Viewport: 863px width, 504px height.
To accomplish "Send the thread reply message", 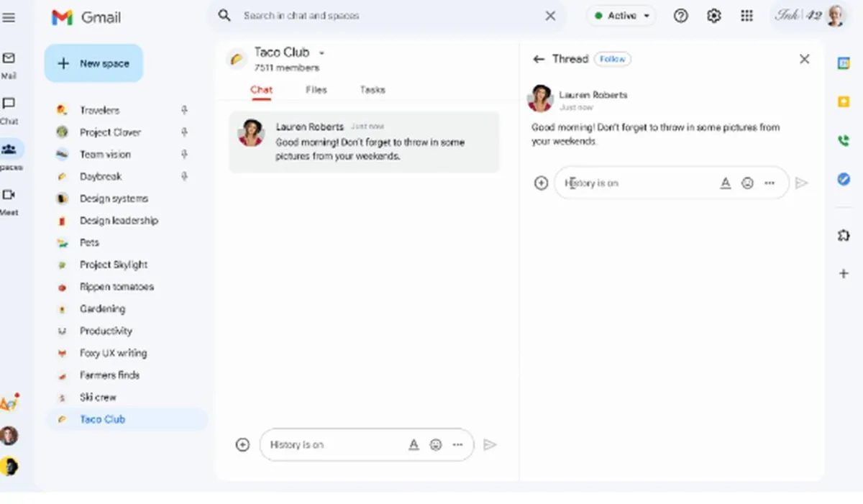I will tap(803, 183).
